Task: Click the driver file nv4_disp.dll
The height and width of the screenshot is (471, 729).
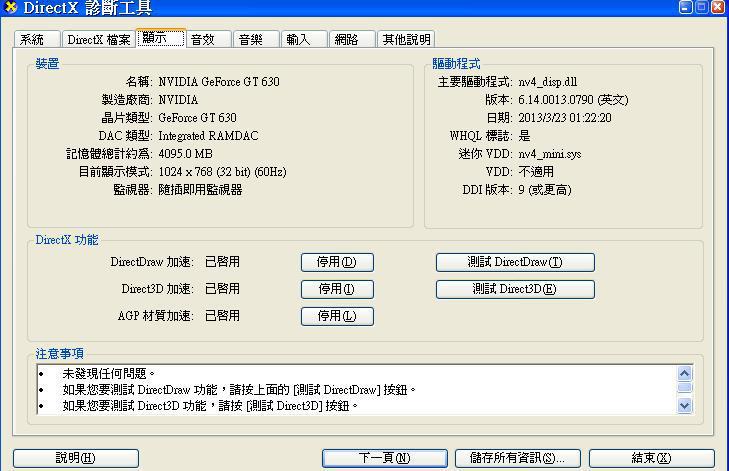Action: [548, 82]
